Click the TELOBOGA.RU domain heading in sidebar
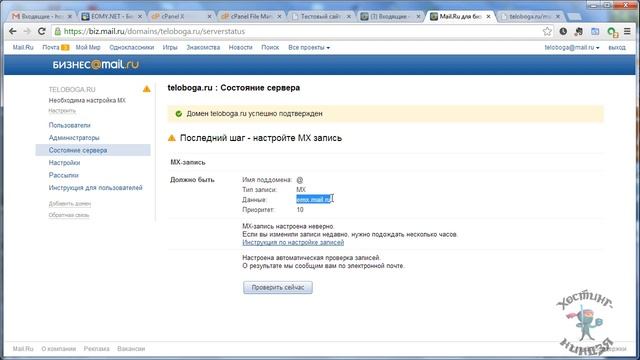 (72, 89)
